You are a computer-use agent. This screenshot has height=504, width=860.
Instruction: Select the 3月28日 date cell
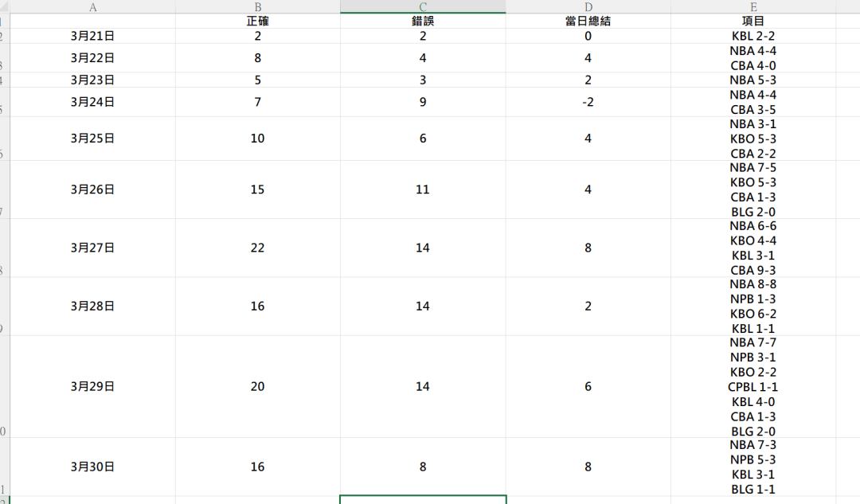[92, 306]
